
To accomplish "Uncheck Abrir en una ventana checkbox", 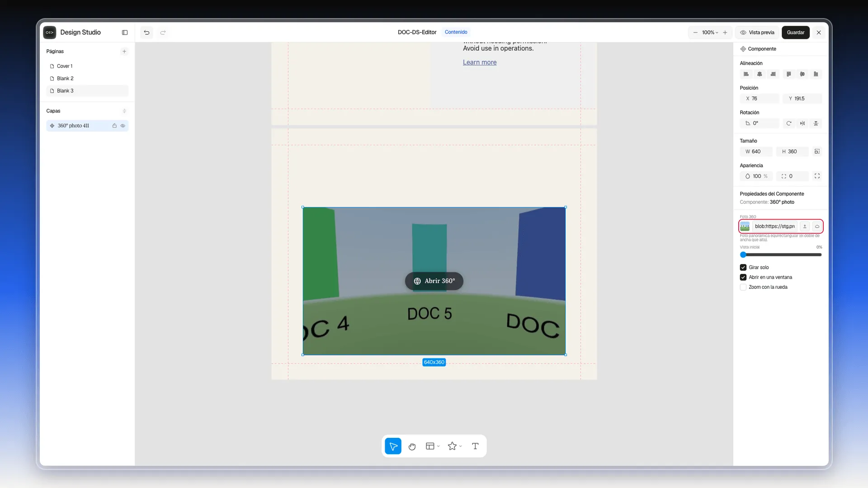I will pos(743,277).
